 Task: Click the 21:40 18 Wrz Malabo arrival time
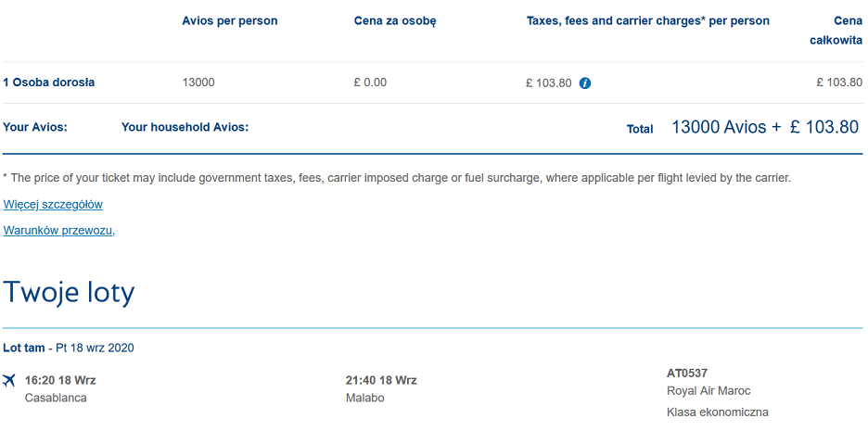(381, 381)
